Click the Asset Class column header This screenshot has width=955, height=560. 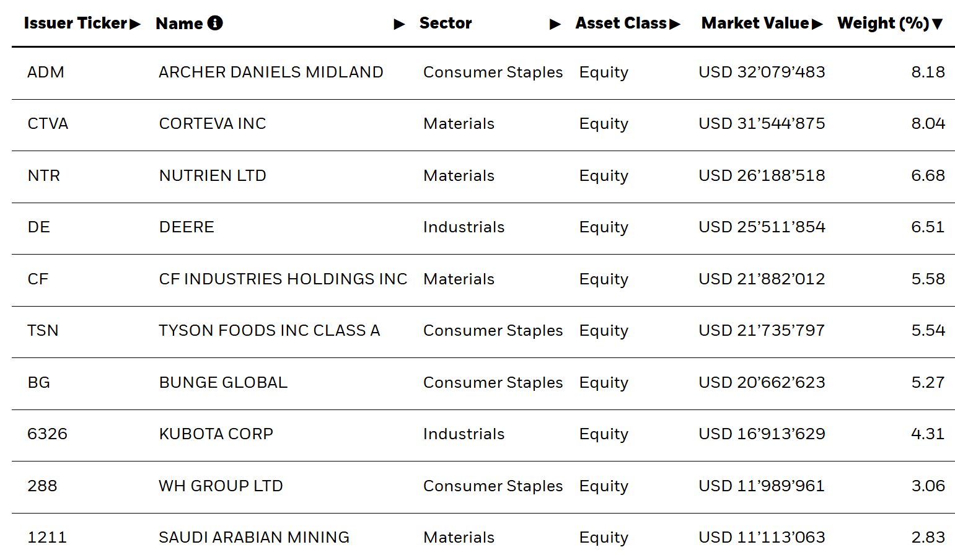(x=621, y=23)
